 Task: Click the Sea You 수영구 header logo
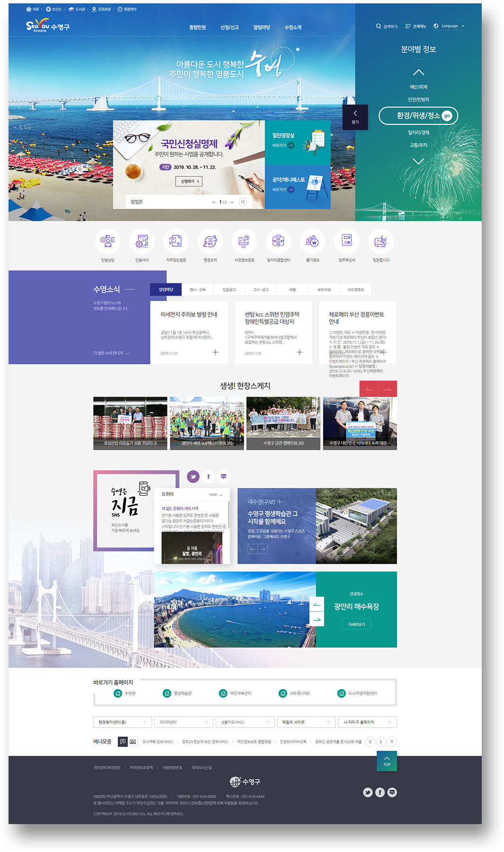click(48, 26)
